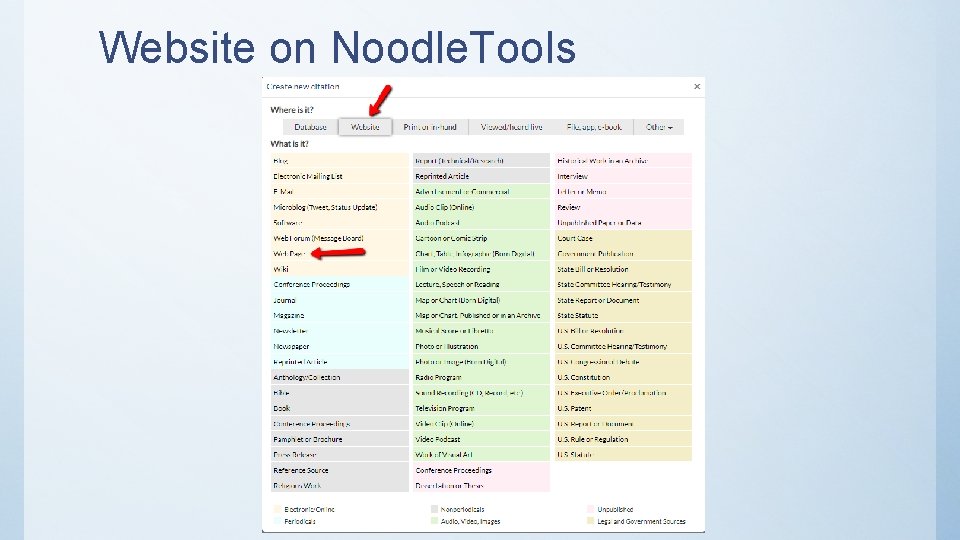The width and height of the screenshot is (960, 540).
Task: Select the Wiki source type
Action: pyautogui.click(x=340, y=269)
